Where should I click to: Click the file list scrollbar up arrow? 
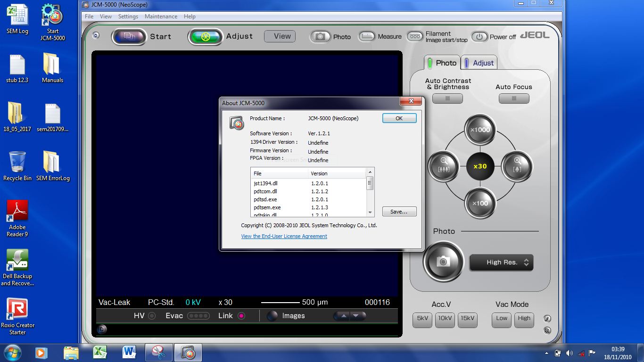[370, 172]
